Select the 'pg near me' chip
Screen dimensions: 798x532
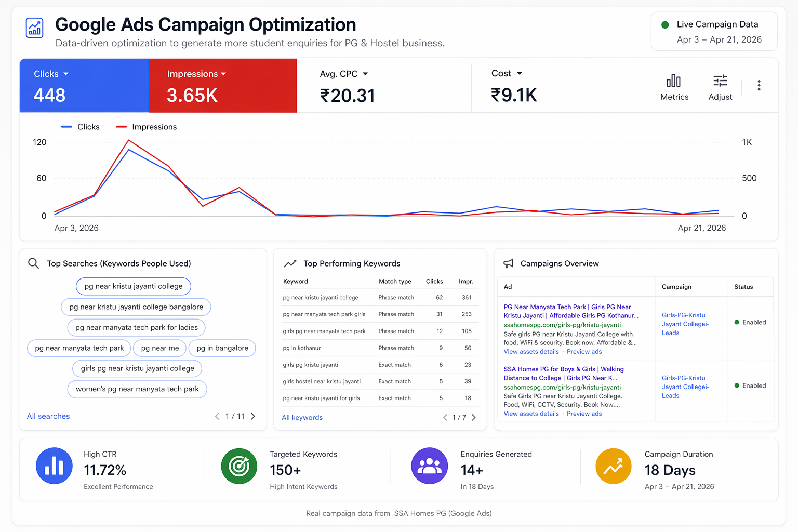tap(160, 348)
